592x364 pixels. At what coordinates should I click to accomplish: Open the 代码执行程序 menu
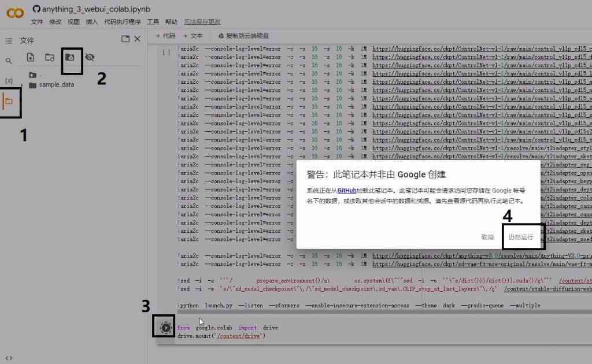tap(123, 22)
